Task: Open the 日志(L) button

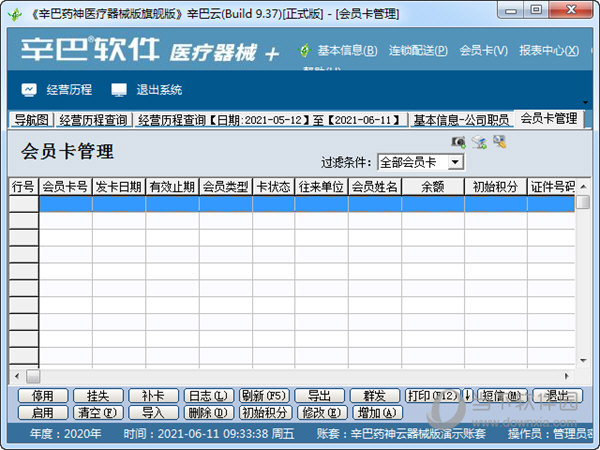Action: [x=209, y=395]
